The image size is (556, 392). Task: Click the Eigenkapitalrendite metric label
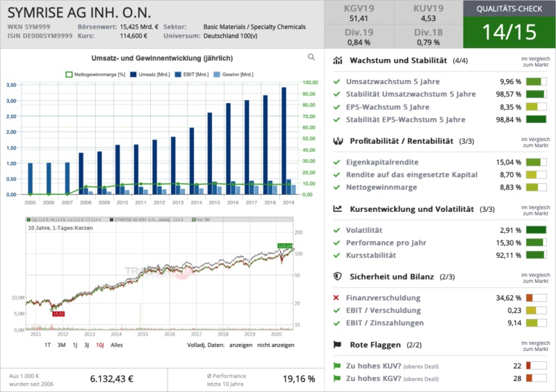coord(382,162)
